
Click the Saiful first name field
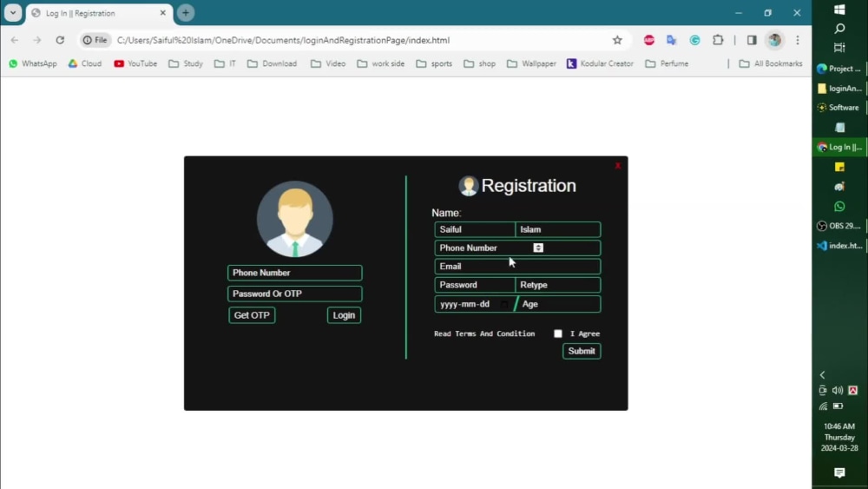(475, 229)
